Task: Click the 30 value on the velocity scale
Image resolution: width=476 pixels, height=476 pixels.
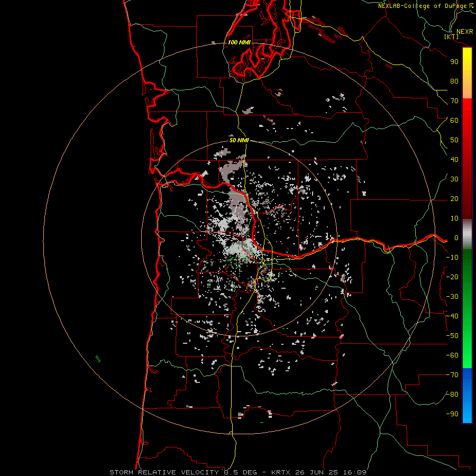Action: tap(454, 179)
